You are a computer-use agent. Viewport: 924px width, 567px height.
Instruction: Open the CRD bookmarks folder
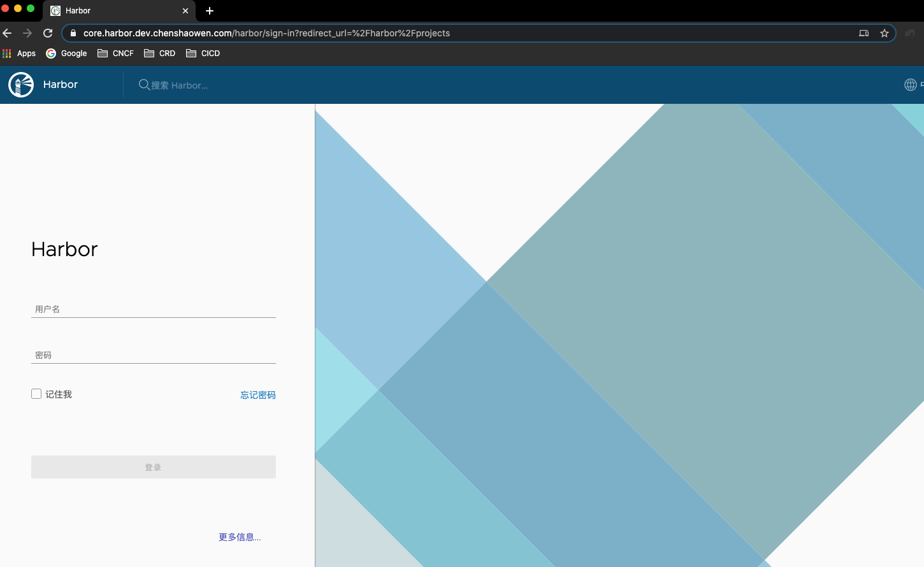click(159, 54)
